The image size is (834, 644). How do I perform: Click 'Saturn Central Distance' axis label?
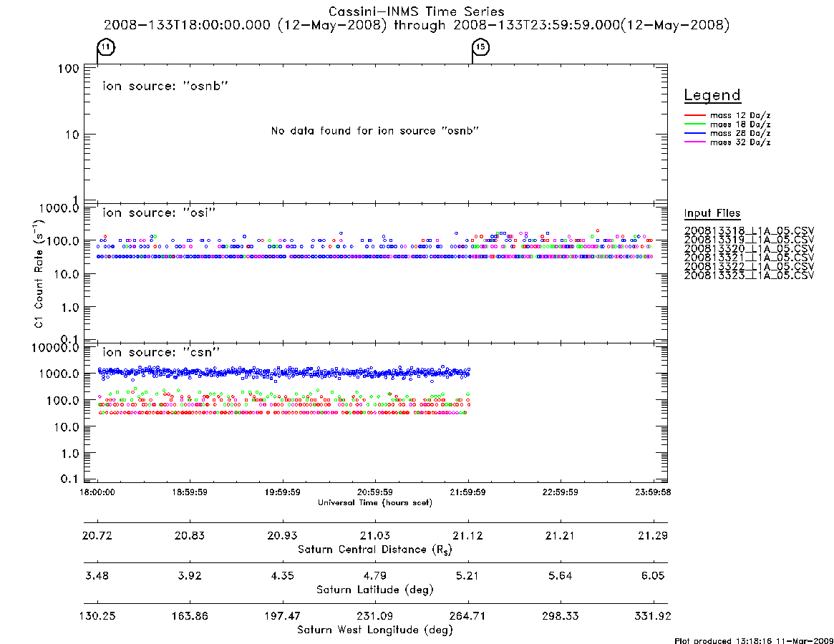pyautogui.click(x=375, y=550)
